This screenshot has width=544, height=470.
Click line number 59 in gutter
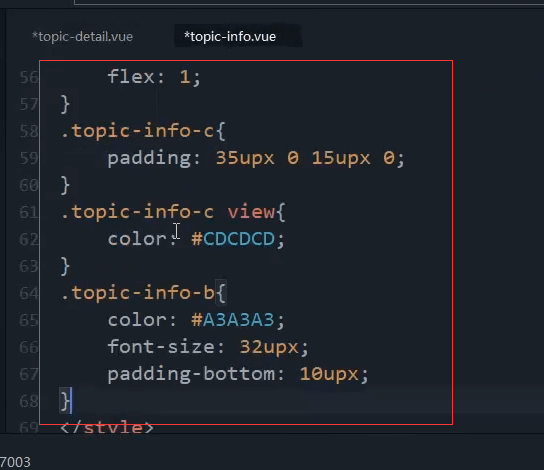[29, 158]
